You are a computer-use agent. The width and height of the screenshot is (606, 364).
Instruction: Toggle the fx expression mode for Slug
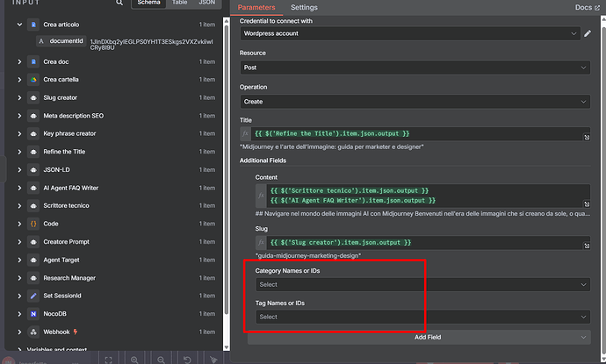click(261, 242)
